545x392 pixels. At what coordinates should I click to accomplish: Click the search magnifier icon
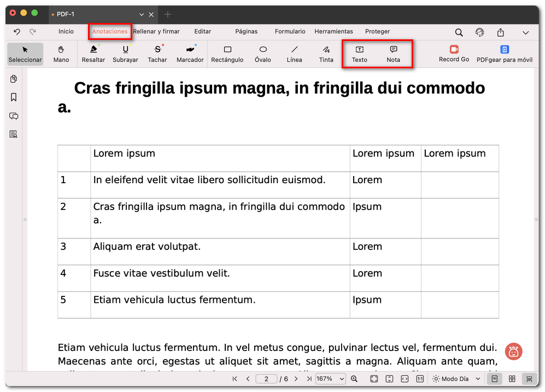point(459,32)
